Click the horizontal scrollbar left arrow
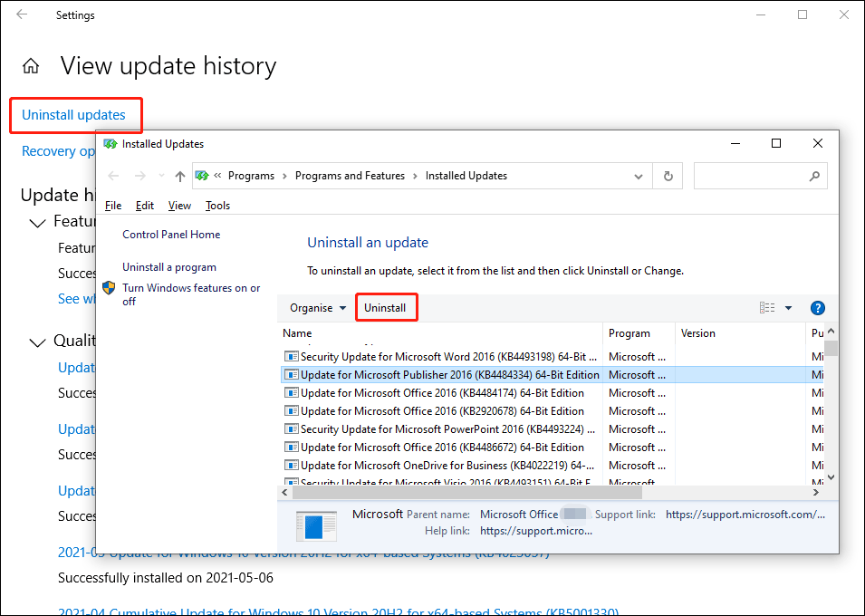The height and width of the screenshot is (616, 865). pyautogui.click(x=284, y=493)
